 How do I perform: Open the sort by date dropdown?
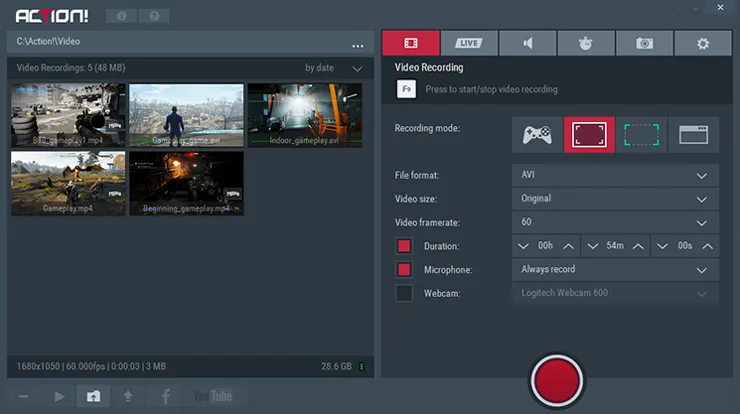click(x=334, y=68)
